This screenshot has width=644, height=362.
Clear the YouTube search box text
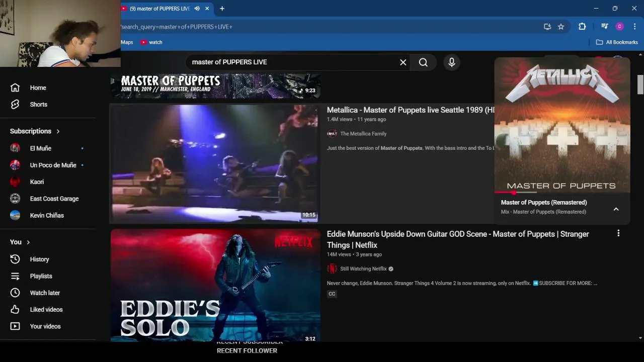(403, 62)
